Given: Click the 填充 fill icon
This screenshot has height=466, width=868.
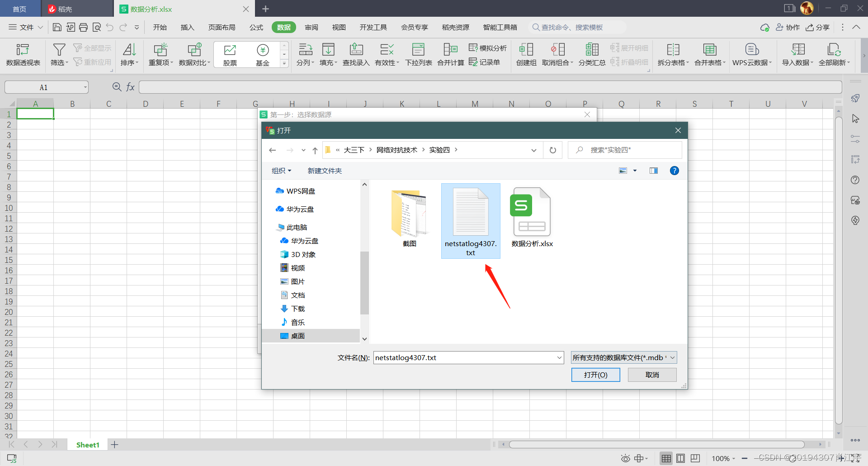Looking at the screenshot, I should pos(328,50).
